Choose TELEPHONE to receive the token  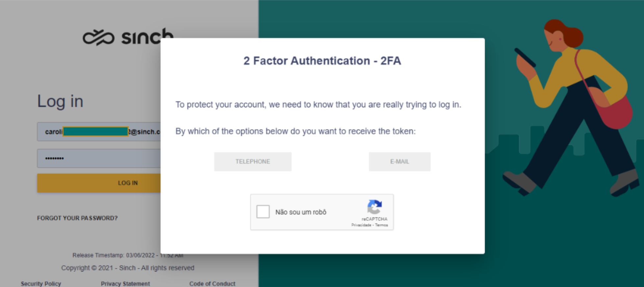click(253, 162)
